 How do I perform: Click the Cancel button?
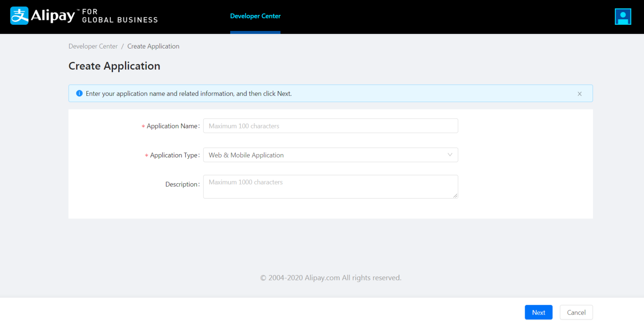[576, 313]
